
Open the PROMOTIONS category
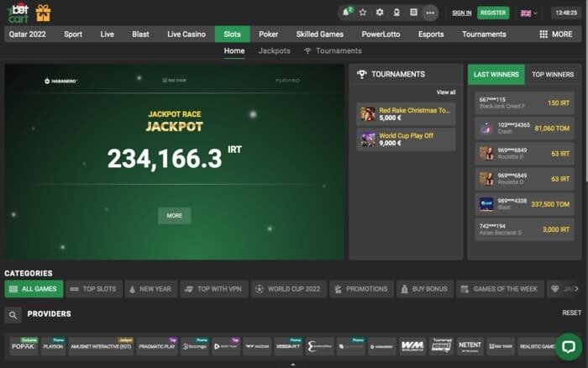click(361, 289)
